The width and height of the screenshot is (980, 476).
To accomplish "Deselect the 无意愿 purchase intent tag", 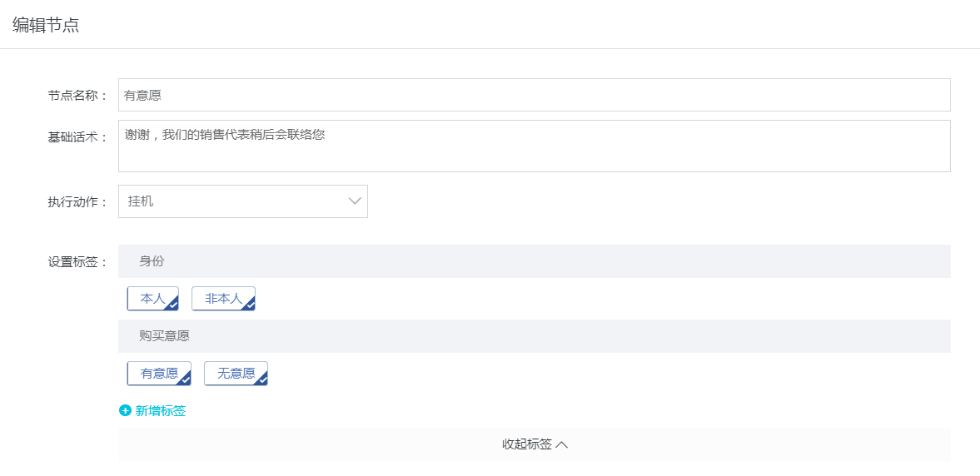I will click(x=236, y=374).
